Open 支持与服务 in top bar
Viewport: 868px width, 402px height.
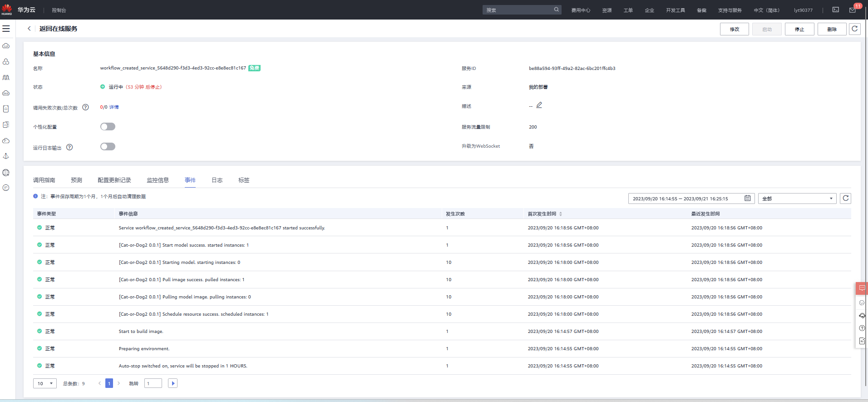[730, 10]
